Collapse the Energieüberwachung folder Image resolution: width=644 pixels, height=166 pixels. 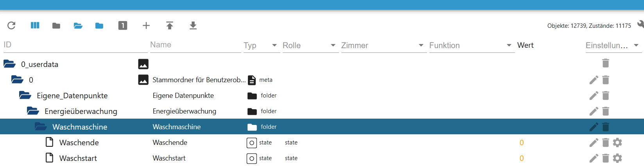click(x=33, y=111)
